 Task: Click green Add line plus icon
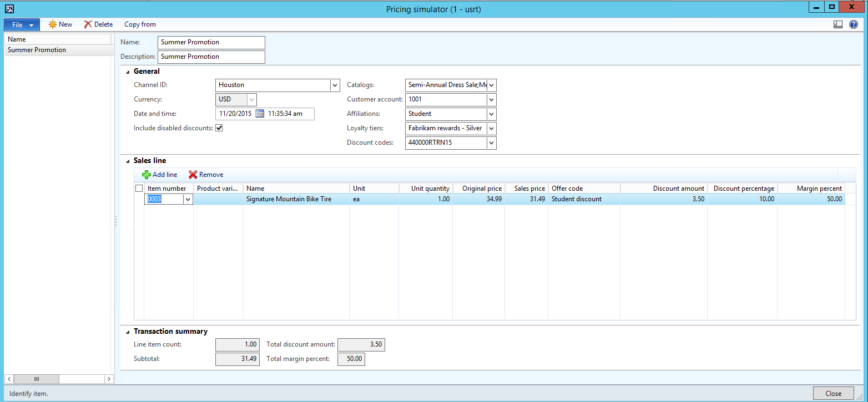click(147, 175)
